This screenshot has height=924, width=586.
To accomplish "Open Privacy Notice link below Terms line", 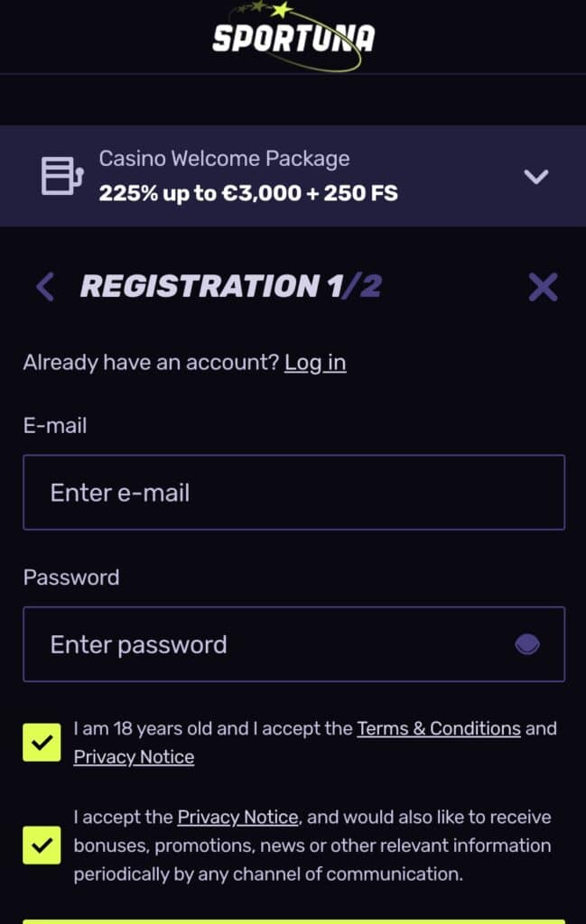I will pyautogui.click(x=134, y=757).
